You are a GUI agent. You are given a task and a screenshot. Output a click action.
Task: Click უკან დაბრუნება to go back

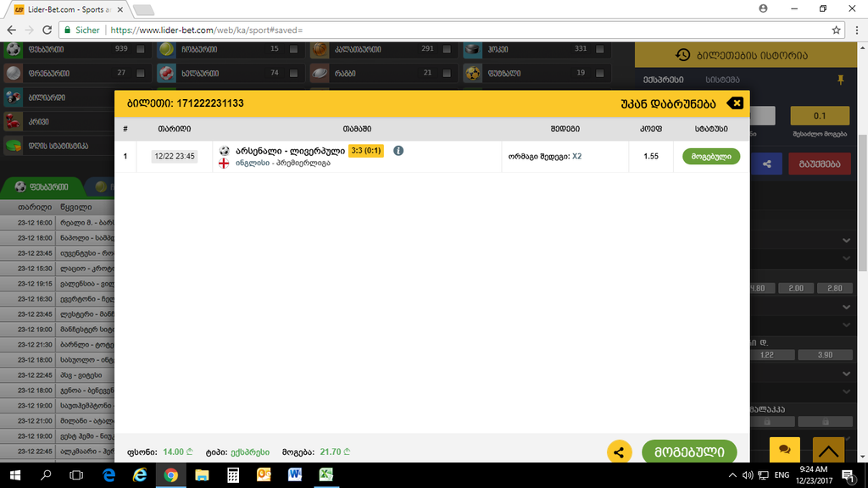click(x=668, y=103)
